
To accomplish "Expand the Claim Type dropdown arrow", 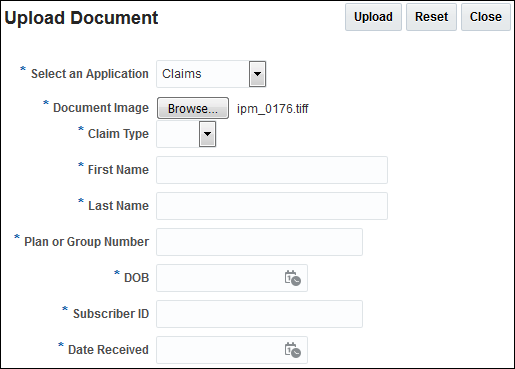I will point(207,134).
